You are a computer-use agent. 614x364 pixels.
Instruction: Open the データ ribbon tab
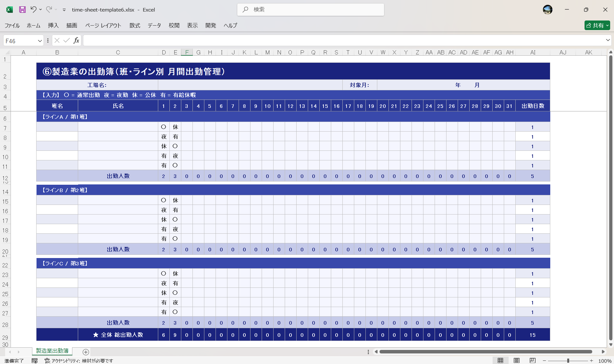tap(154, 26)
